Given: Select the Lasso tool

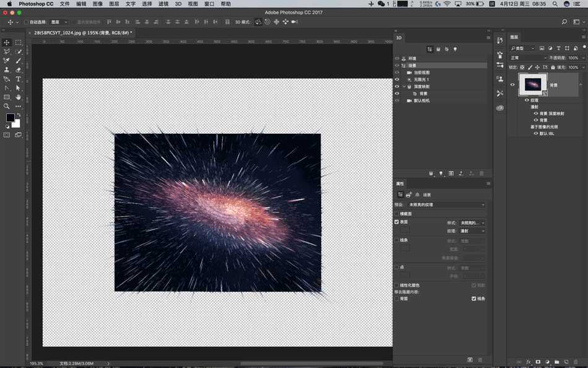Looking at the screenshot, I should click(6, 52).
